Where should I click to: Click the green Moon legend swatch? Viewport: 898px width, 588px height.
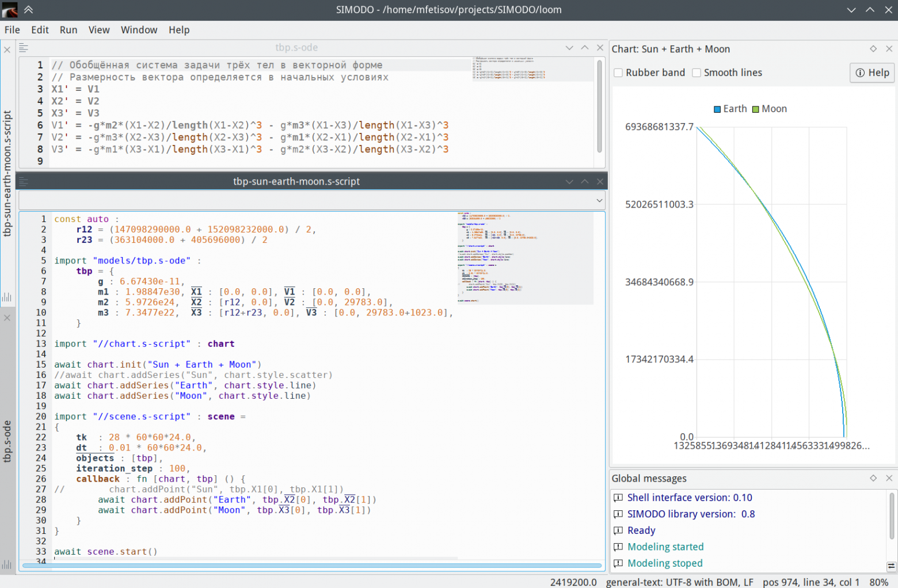756,109
